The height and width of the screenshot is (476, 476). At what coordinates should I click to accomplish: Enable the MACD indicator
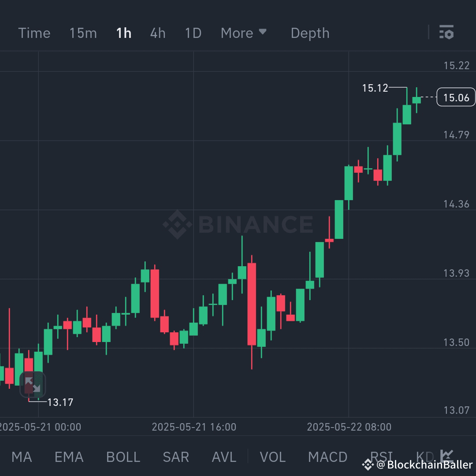328,457
